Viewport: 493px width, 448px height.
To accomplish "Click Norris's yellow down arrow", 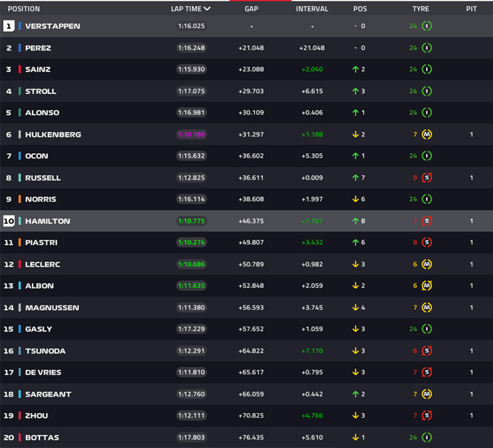I will (x=355, y=199).
